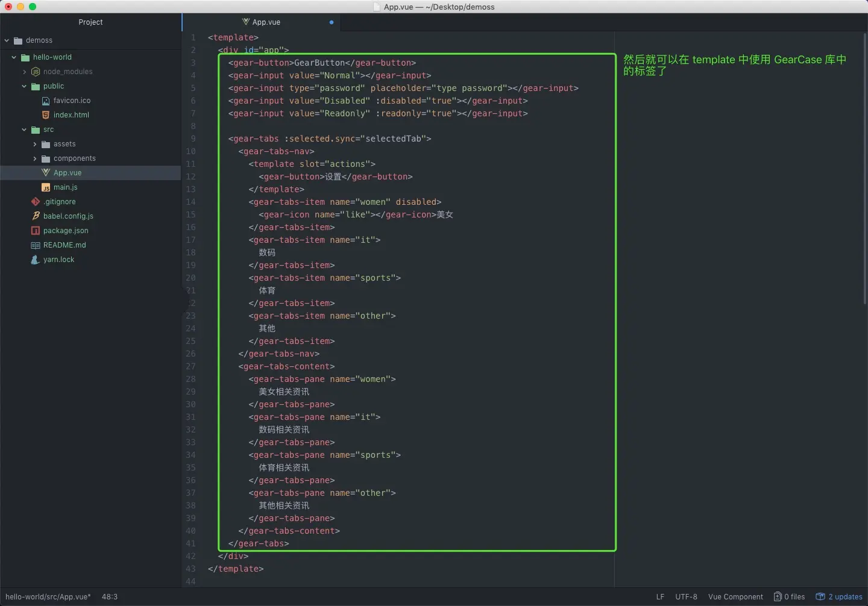Collapse the hello-world folder chevron
This screenshot has height=606, width=868.
14,57
